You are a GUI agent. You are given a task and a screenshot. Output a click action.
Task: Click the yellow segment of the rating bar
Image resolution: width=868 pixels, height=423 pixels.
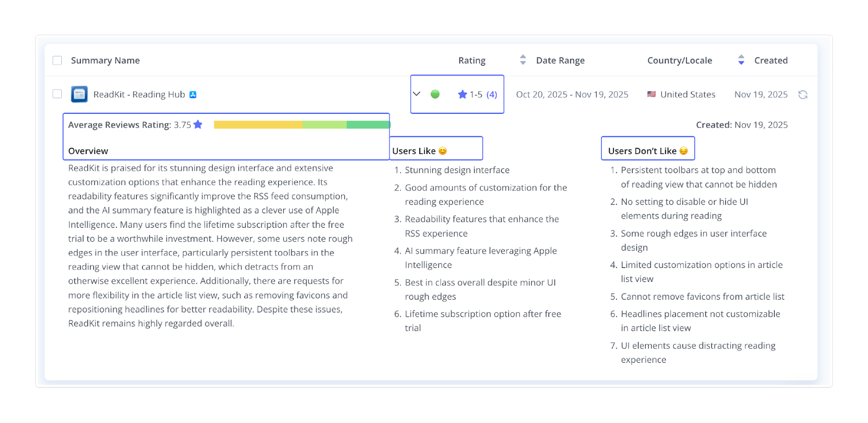coord(258,125)
